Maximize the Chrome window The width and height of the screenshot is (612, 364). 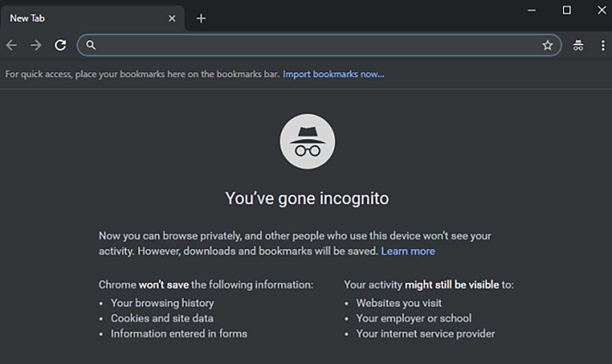tap(567, 10)
